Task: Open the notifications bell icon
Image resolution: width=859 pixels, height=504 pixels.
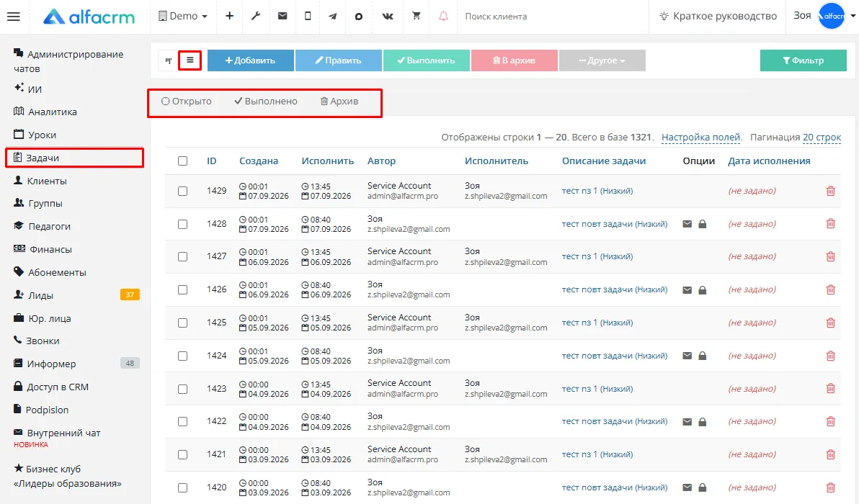Action: [x=443, y=17]
